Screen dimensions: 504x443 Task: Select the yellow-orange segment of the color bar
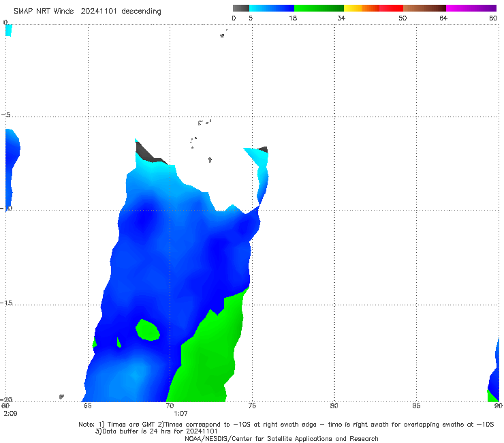click(x=361, y=8)
